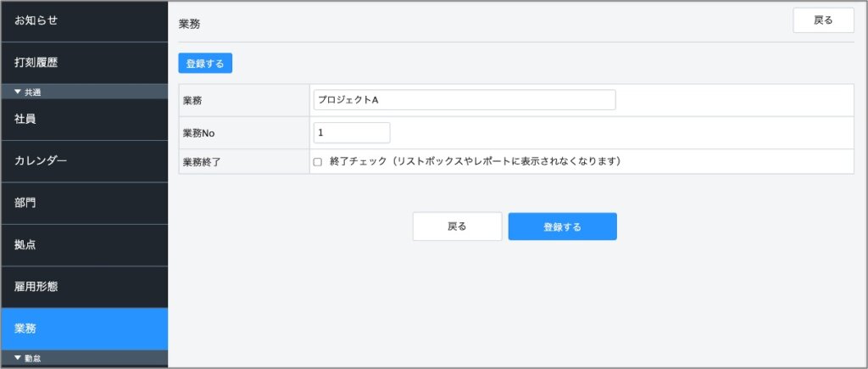Viewport: 868px width, 369px height.
Task: Enable the 終了チェック checkbox
Action: 318,161
